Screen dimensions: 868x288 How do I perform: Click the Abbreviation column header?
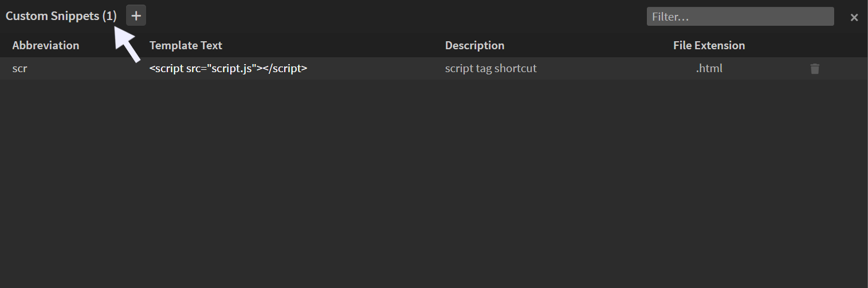(x=46, y=45)
